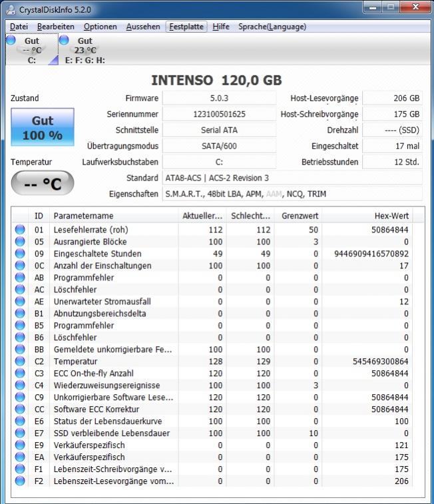Click the status orb of row AC Löschfehler

pos(20,290)
